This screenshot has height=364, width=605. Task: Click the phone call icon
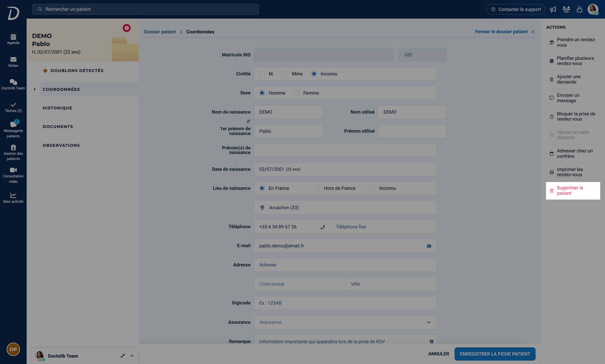[323, 227]
